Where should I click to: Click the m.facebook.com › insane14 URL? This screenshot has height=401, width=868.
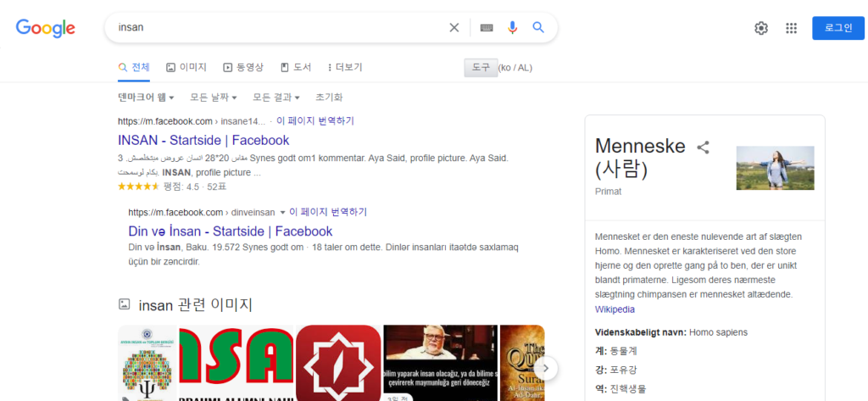192,120
